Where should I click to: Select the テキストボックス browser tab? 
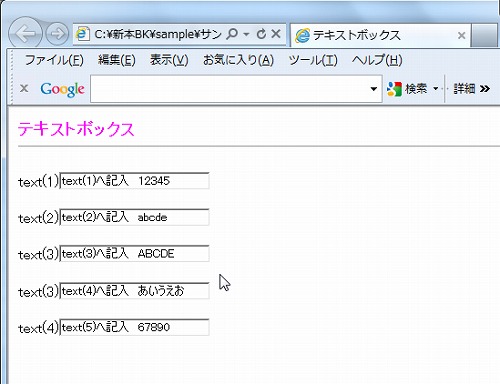pos(380,35)
